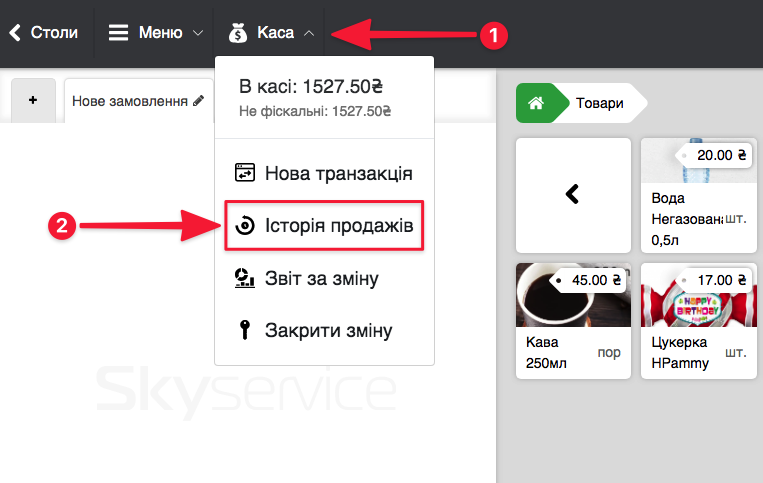
Task: Collapse the Каса dropdown caret
Action: [308, 33]
